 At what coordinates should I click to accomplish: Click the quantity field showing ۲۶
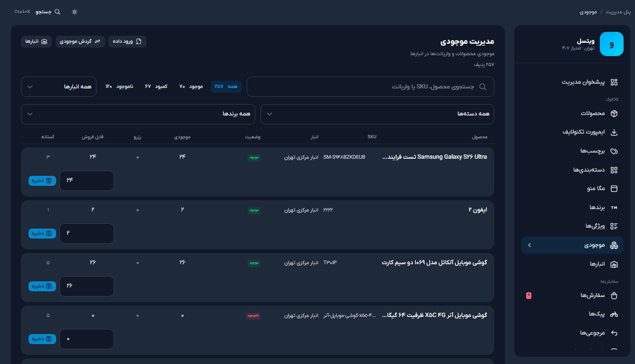pyautogui.click(x=87, y=286)
